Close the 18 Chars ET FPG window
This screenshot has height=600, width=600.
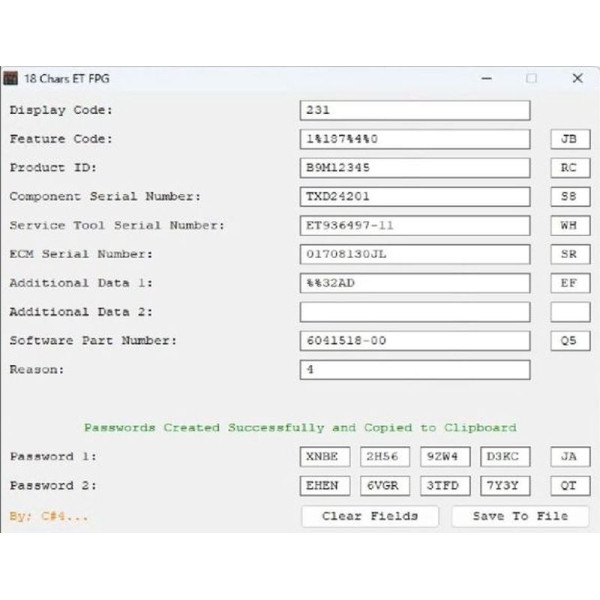(577, 78)
